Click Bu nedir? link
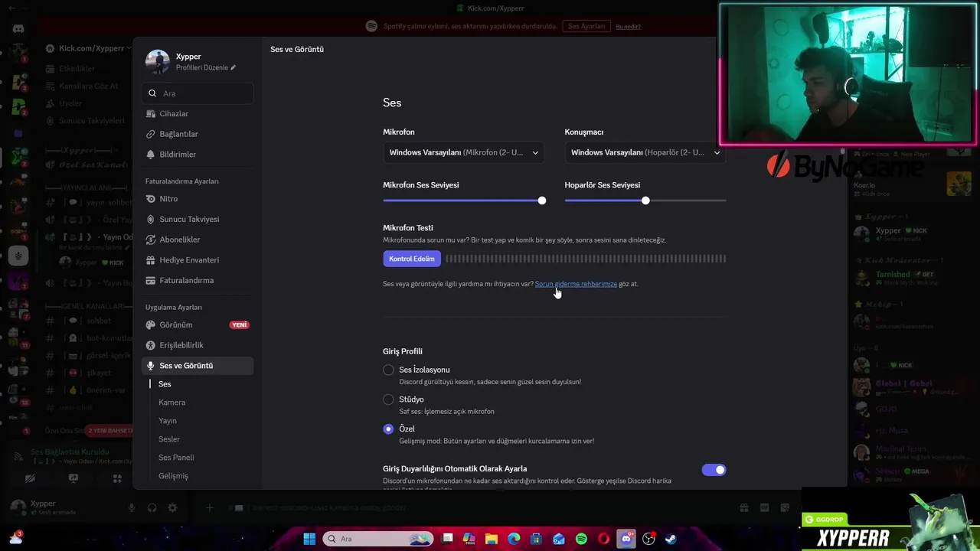Viewport: 980px width, 551px height. 628,27
